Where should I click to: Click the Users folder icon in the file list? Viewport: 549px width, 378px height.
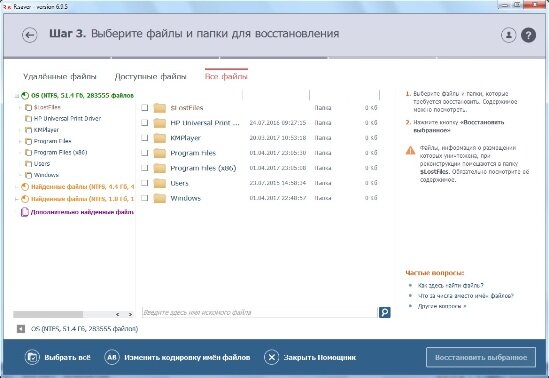coord(160,183)
